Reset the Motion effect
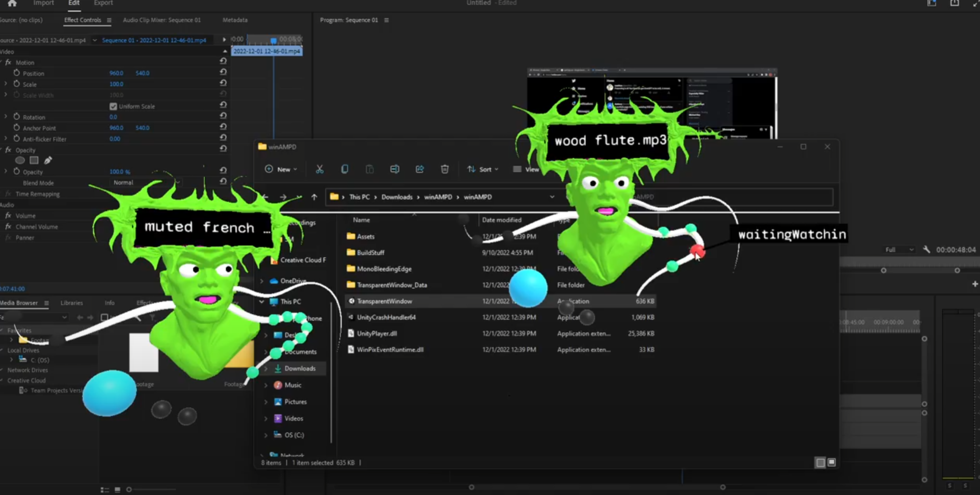This screenshot has height=495, width=980. [223, 61]
